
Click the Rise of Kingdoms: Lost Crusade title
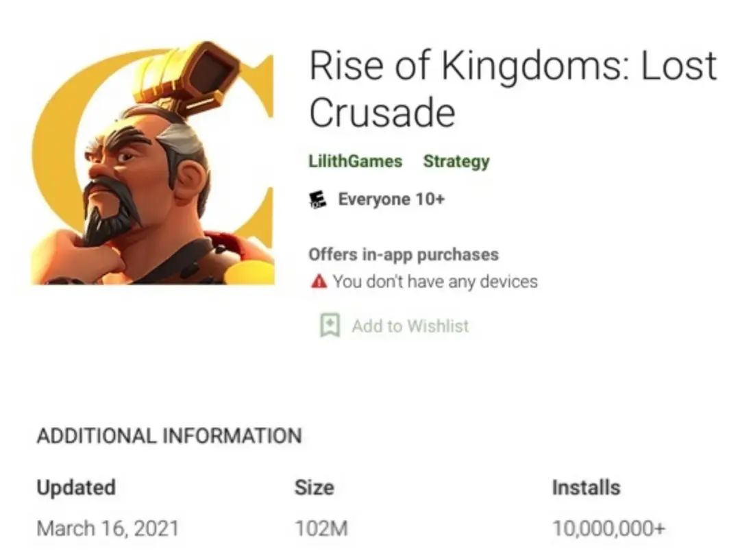click(x=513, y=89)
